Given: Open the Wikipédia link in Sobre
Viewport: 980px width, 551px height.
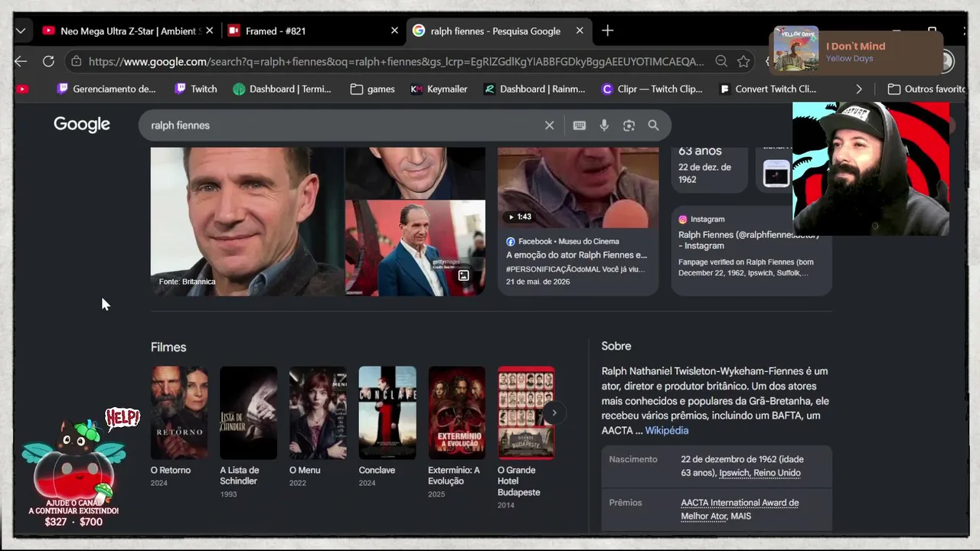Looking at the screenshot, I should pyautogui.click(x=667, y=431).
